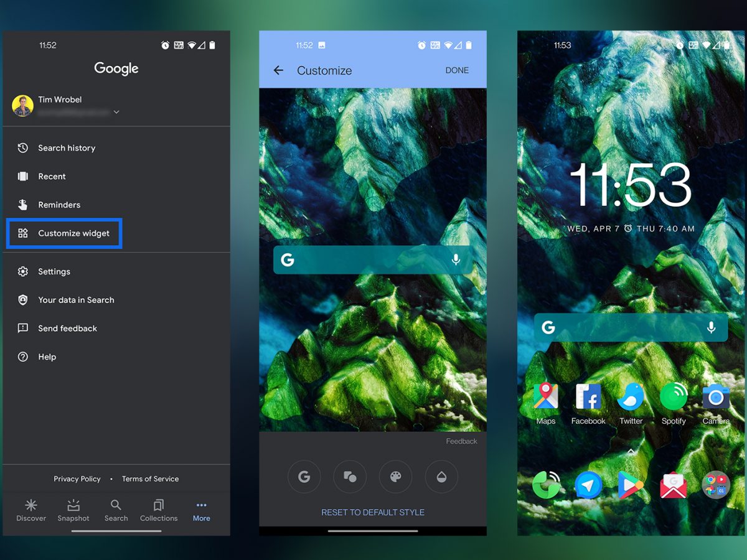The height and width of the screenshot is (560, 747).
Task: Launch the Twitter app
Action: 631,397
